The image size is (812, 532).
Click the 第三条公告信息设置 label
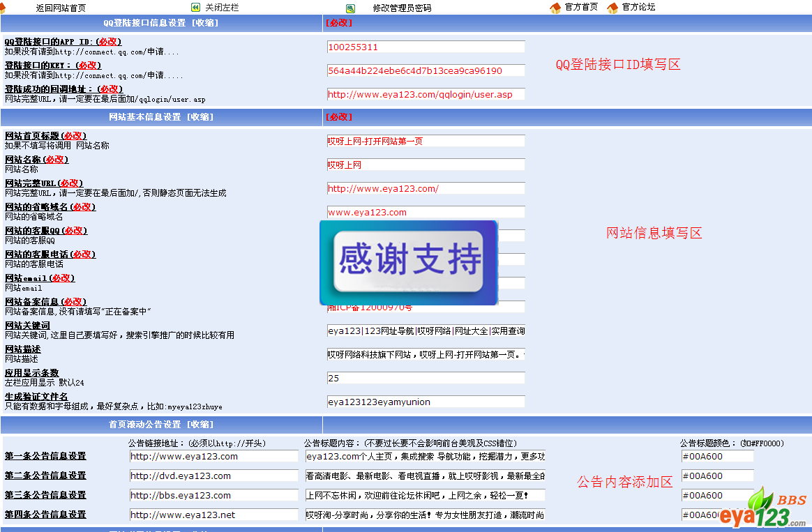[45, 495]
